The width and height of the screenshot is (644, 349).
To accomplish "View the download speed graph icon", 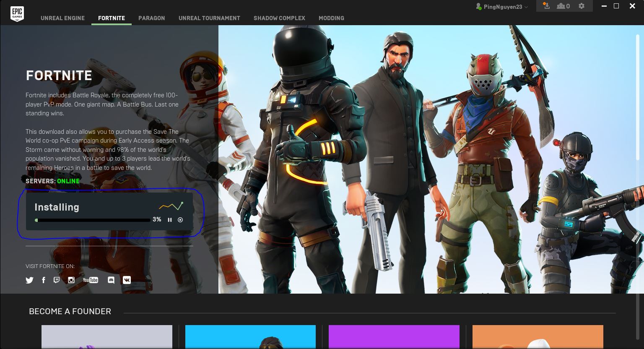I will click(171, 206).
